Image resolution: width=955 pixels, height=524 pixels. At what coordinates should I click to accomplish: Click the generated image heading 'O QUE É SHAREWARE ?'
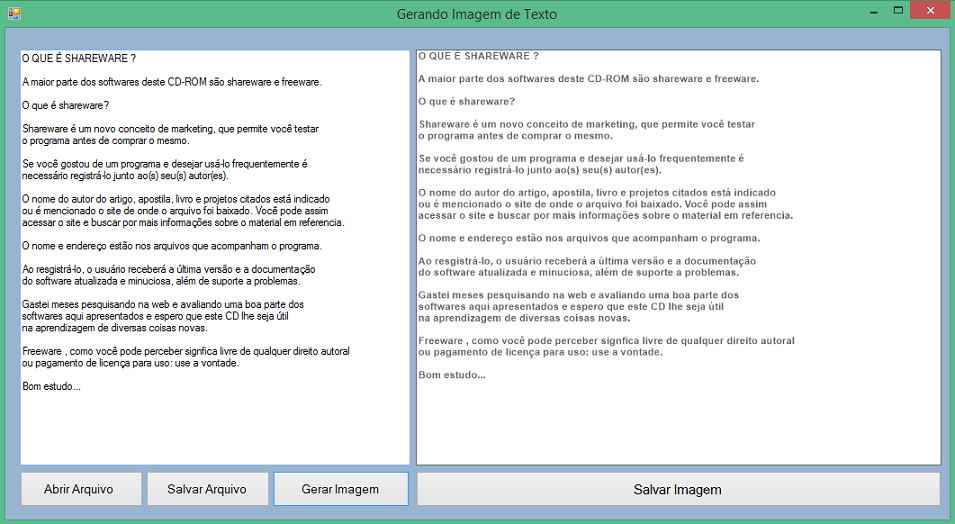pos(479,56)
